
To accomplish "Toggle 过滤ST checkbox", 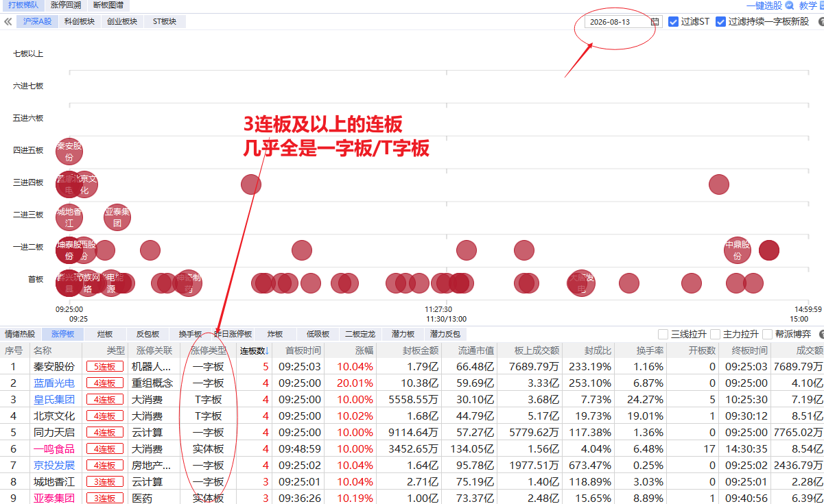I will coord(673,22).
